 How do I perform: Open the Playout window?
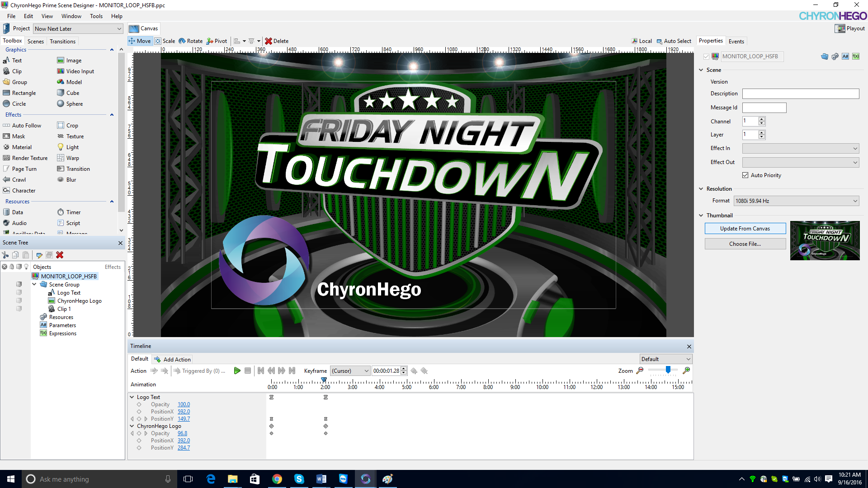pos(849,28)
